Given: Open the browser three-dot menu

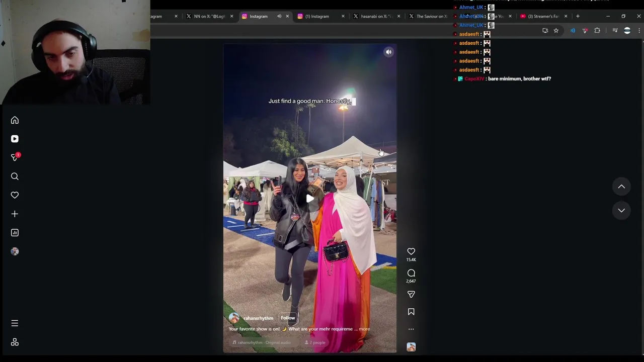Looking at the screenshot, I should (639, 31).
